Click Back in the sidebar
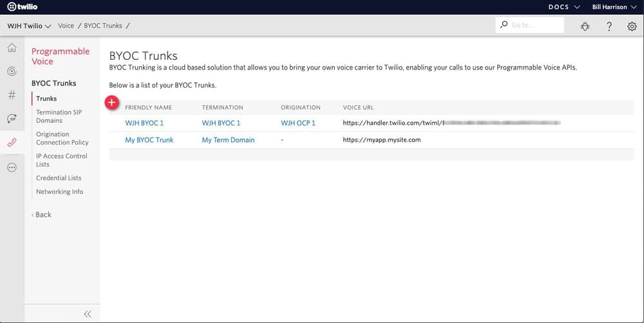This screenshot has height=323, width=644. point(43,215)
